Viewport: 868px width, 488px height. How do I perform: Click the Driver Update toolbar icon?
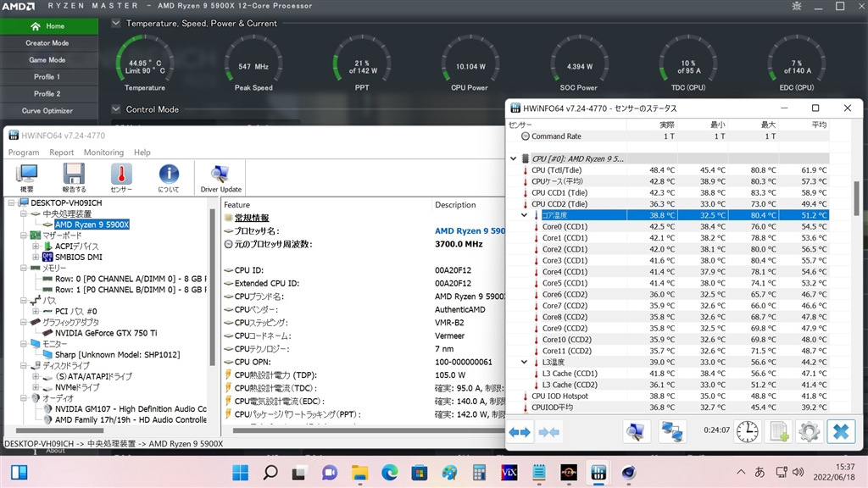[220, 178]
